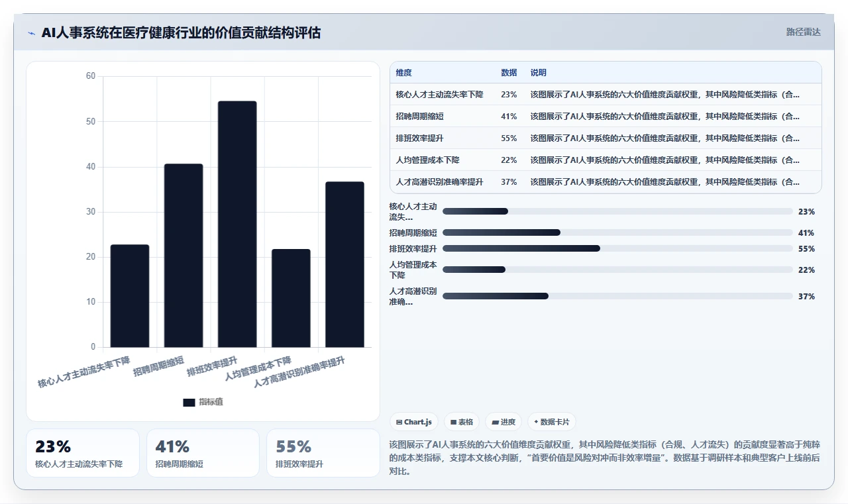Select the 招聘周期缩短 table row label

coord(419,117)
